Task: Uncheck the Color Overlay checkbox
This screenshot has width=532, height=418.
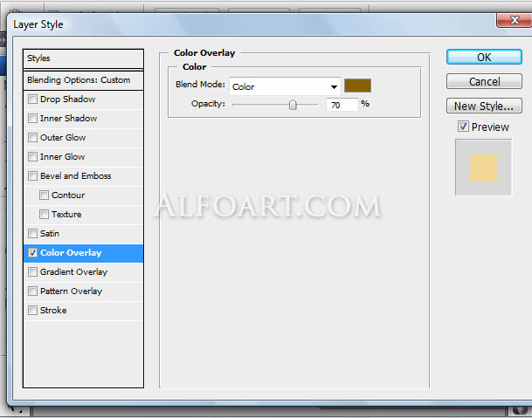Action: coord(32,252)
